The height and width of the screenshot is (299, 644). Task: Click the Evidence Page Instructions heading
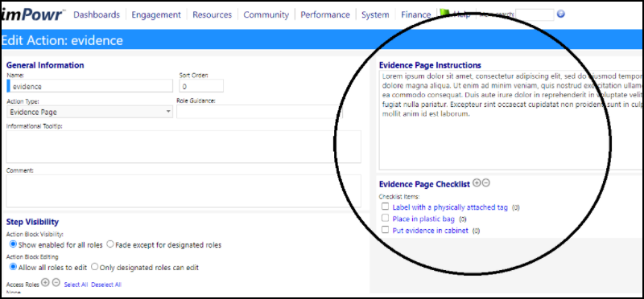tap(430, 65)
